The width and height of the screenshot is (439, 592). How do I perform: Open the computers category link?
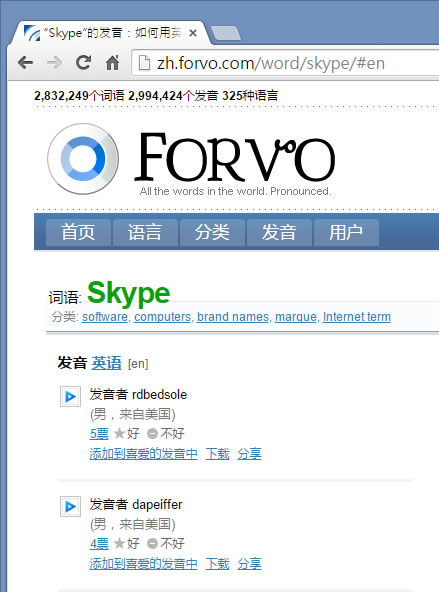click(x=162, y=317)
